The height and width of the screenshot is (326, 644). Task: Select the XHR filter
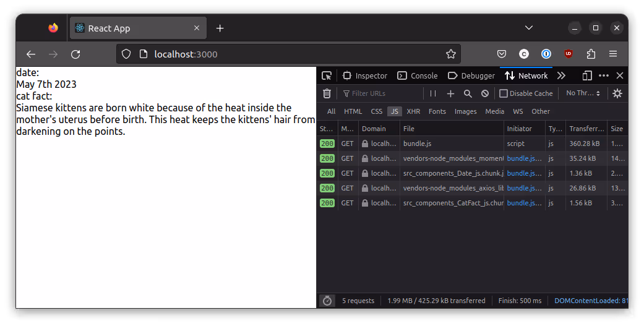click(413, 111)
